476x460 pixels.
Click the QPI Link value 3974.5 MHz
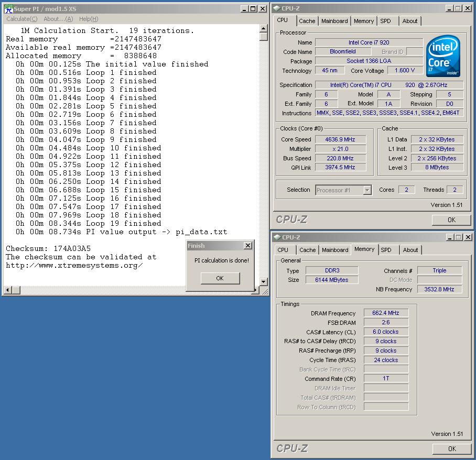coord(340,167)
